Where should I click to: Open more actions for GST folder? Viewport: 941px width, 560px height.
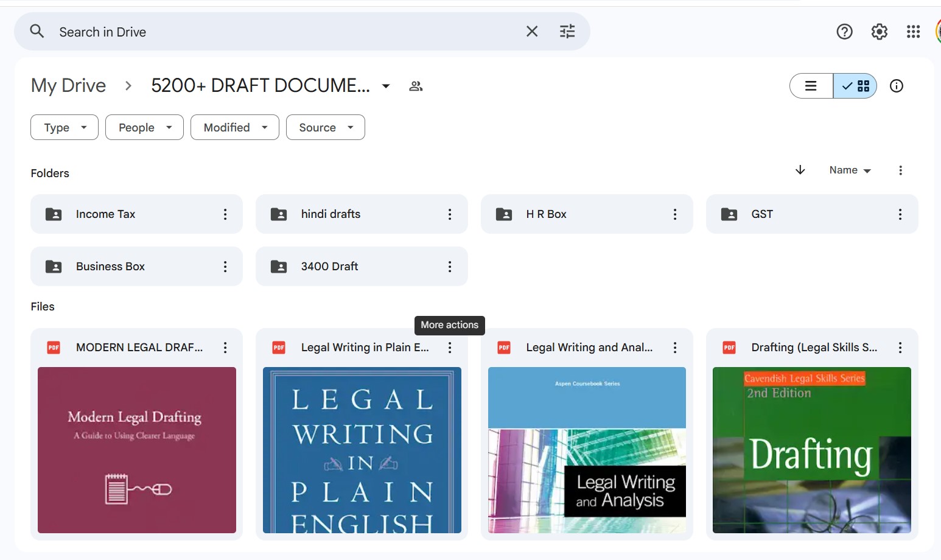[900, 214]
